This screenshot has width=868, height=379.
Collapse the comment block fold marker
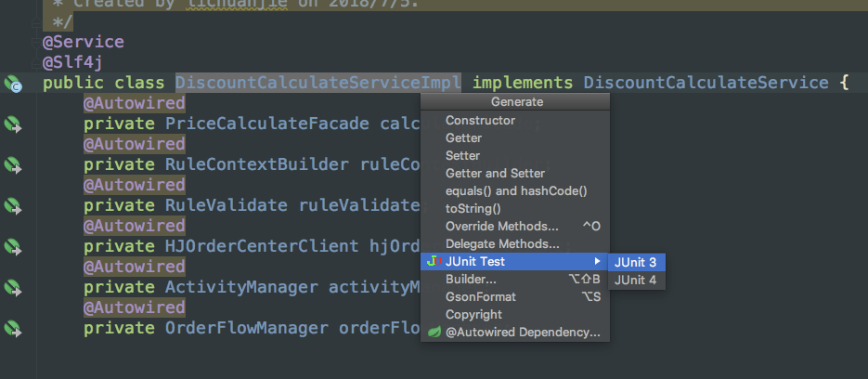(x=36, y=22)
